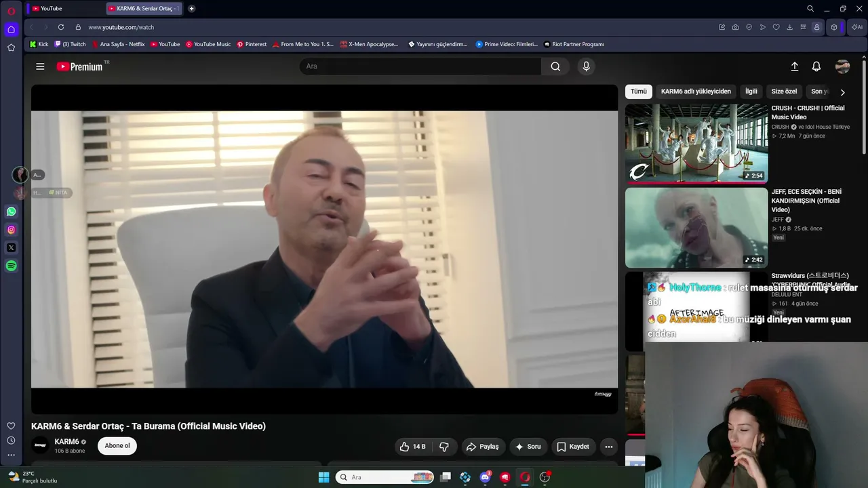Expand the Opera sidebar three-dot options

tap(11, 455)
